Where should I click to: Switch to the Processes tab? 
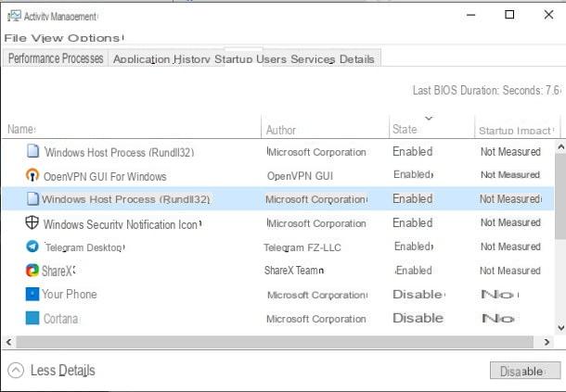(82, 58)
